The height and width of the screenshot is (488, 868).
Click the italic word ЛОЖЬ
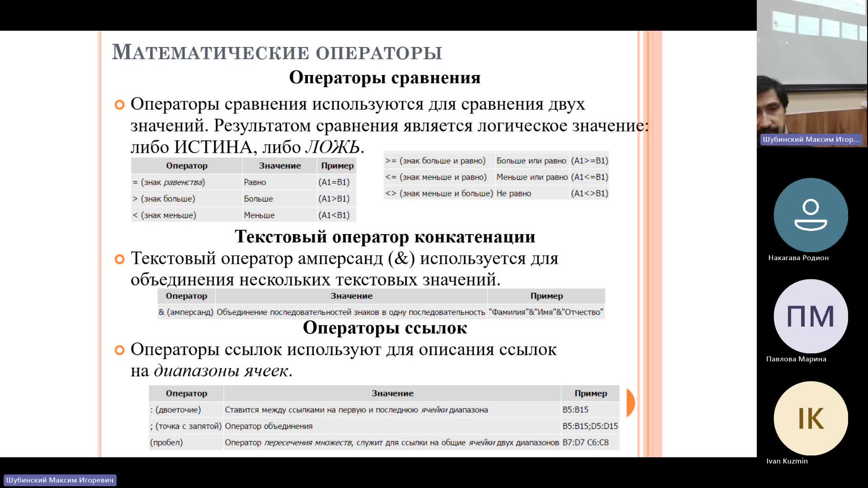tap(333, 147)
